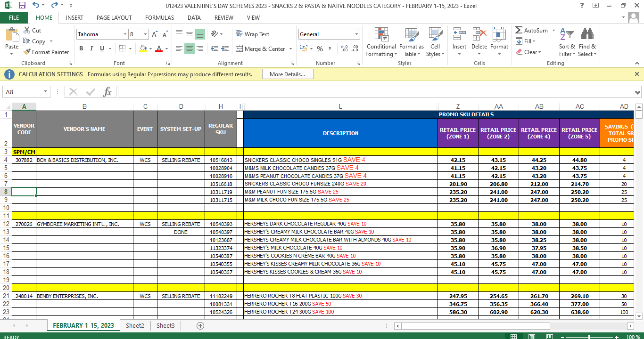
Task: Click Increase Decimal icon
Action: [x=344, y=48]
